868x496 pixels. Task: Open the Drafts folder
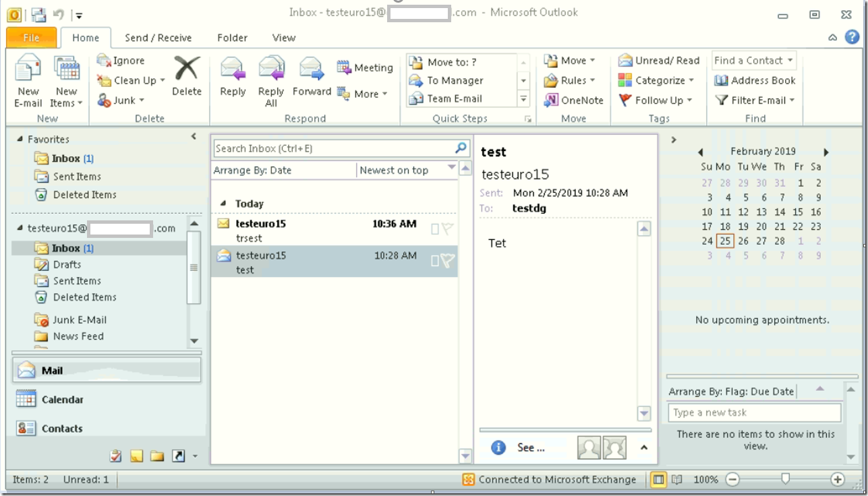click(x=58, y=265)
